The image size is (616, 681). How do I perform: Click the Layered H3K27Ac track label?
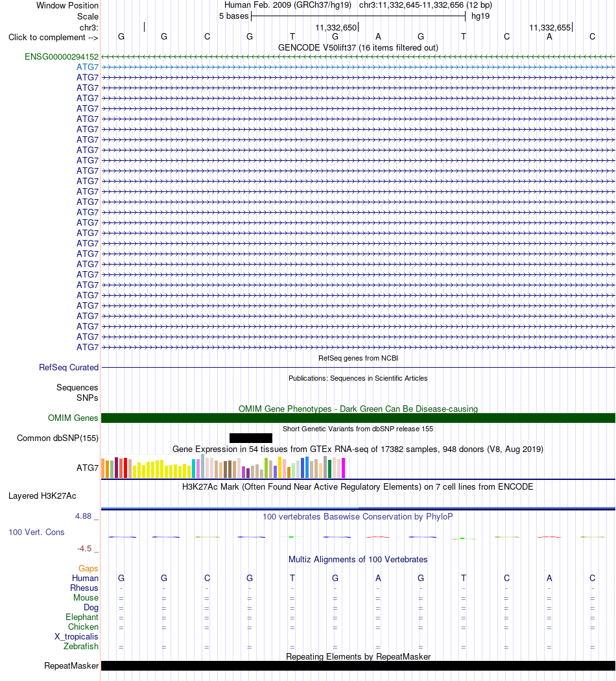point(42,496)
